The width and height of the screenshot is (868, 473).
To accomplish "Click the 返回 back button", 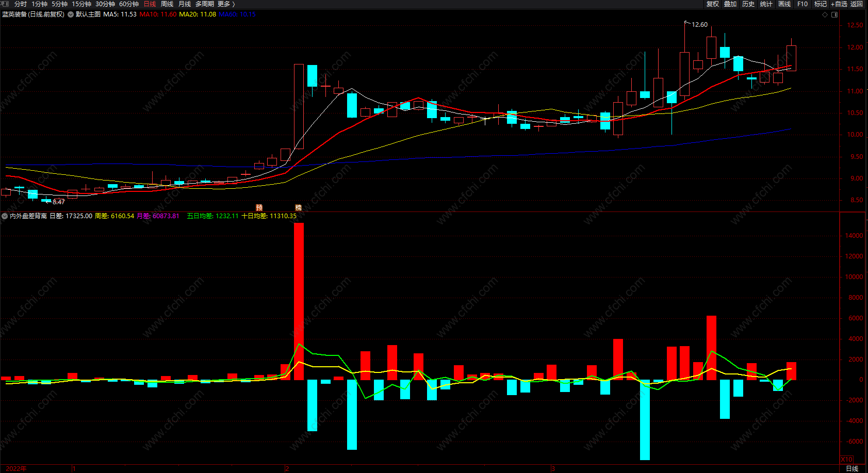I will click(x=857, y=4).
